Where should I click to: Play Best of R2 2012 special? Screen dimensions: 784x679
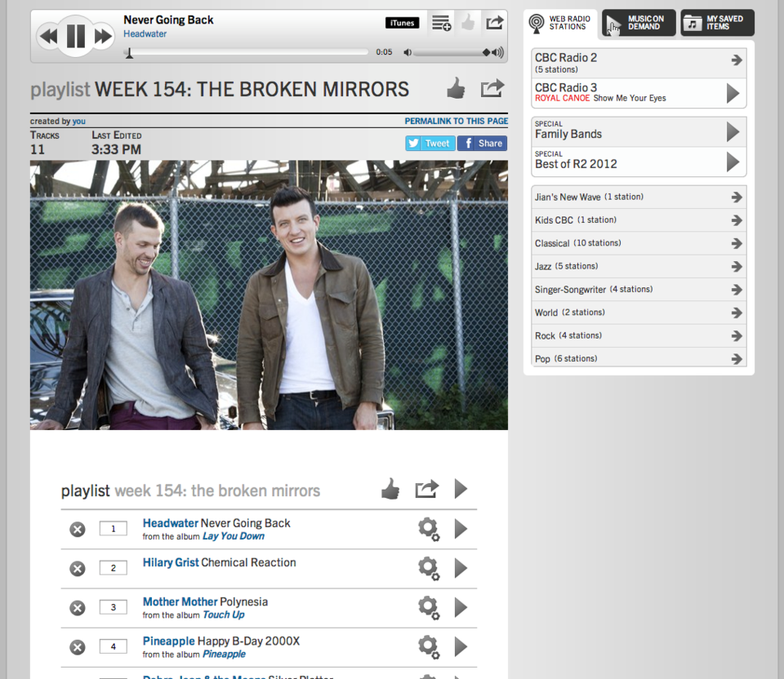pos(733,162)
